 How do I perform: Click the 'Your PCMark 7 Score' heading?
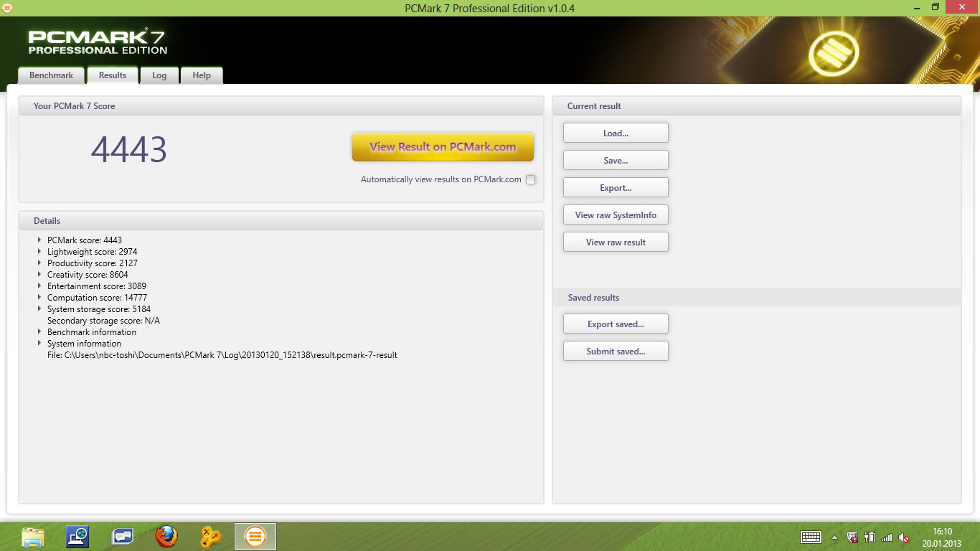(74, 106)
